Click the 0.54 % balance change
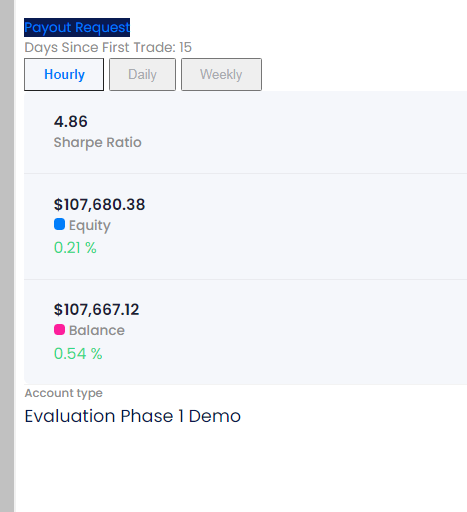Viewport: 467px width, 512px height. (78, 353)
